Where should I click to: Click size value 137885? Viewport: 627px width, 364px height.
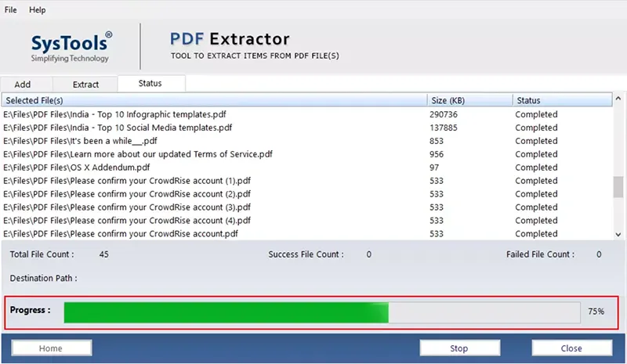(444, 128)
